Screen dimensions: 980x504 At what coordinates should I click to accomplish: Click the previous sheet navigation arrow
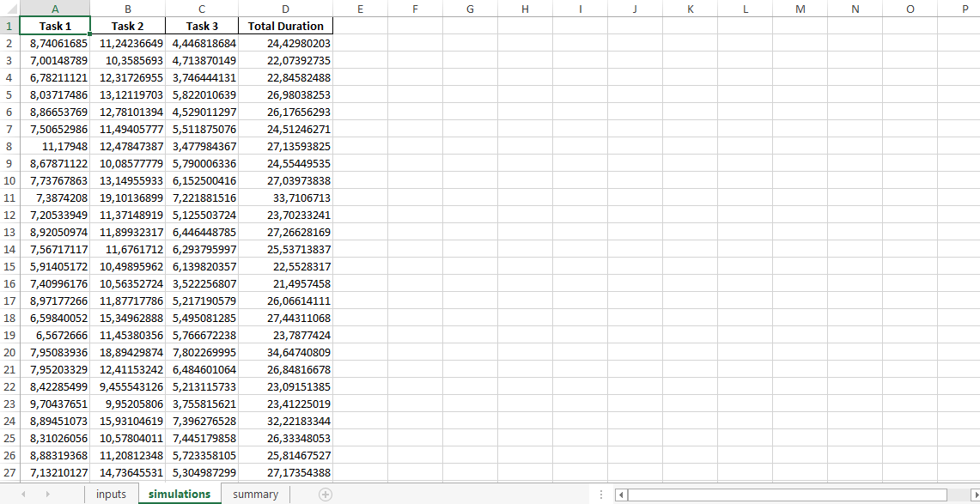[x=23, y=494]
